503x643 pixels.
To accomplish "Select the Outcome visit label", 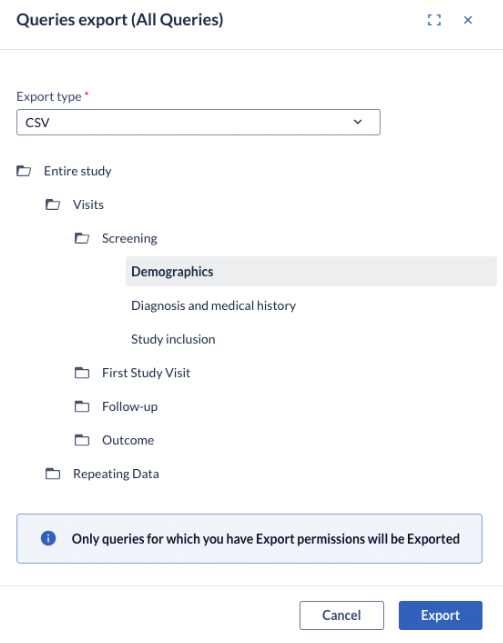I will point(128,440).
